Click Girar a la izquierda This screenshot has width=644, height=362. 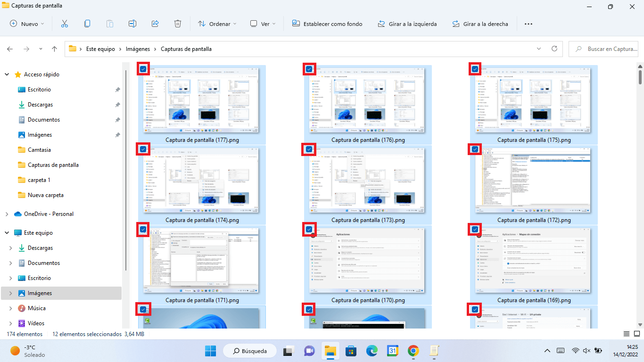(407, 24)
